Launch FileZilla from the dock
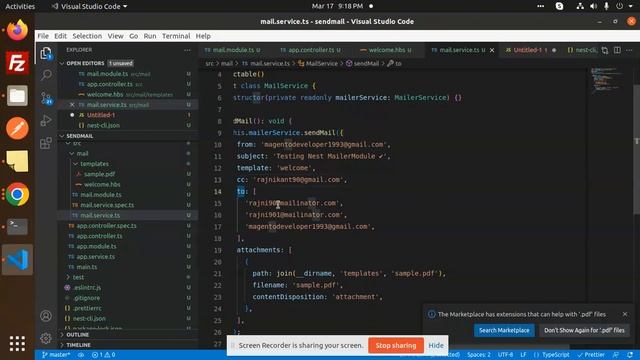Viewport: 640px width, 360px height. coord(17,63)
